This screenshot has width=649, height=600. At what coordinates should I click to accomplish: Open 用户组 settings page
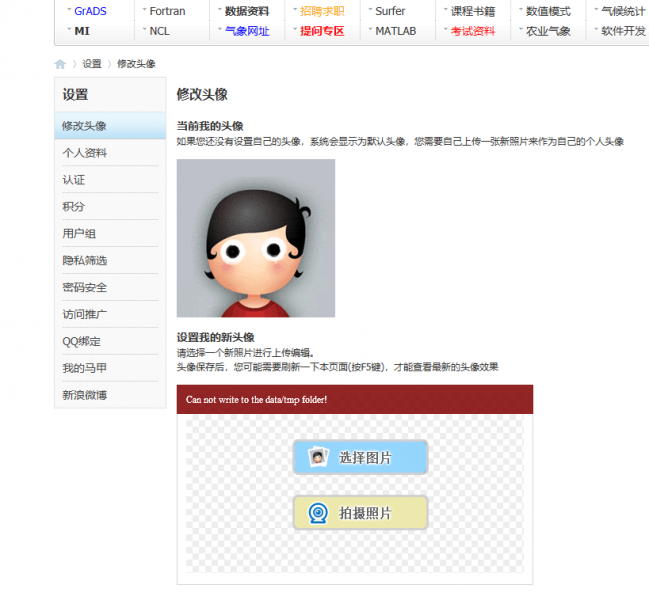click(x=79, y=234)
